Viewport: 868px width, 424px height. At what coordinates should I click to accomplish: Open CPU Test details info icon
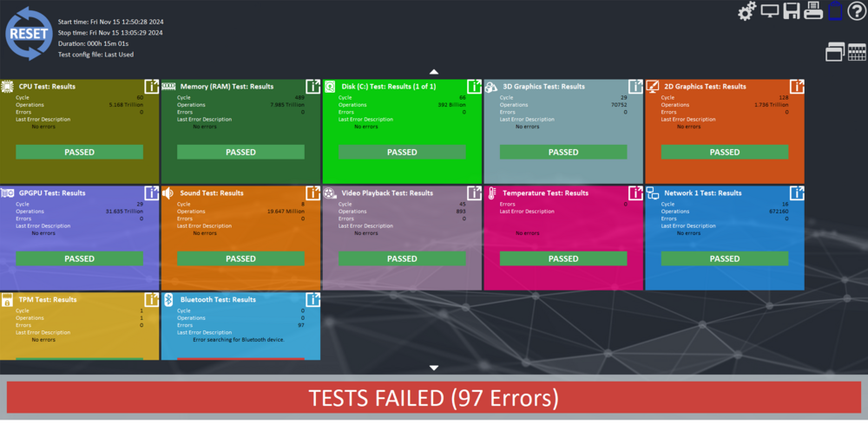point(152,86)
